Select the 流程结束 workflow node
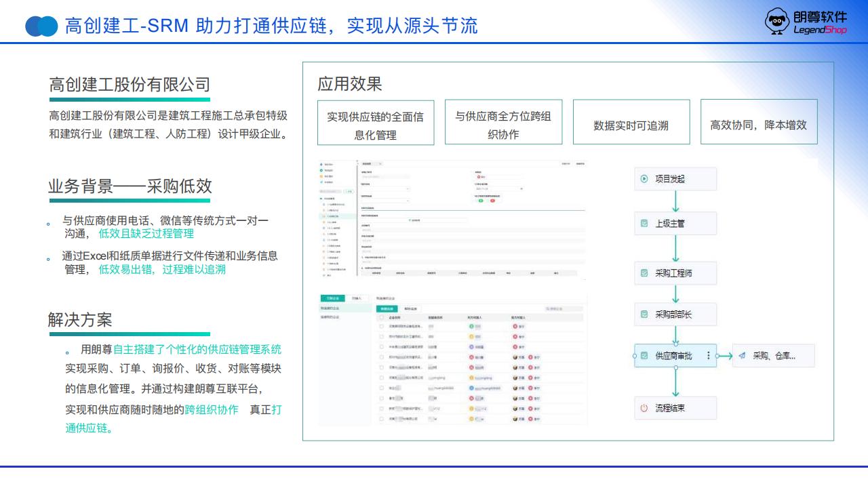The width and height of the screenshot is (868, 488). coord(675,408)
